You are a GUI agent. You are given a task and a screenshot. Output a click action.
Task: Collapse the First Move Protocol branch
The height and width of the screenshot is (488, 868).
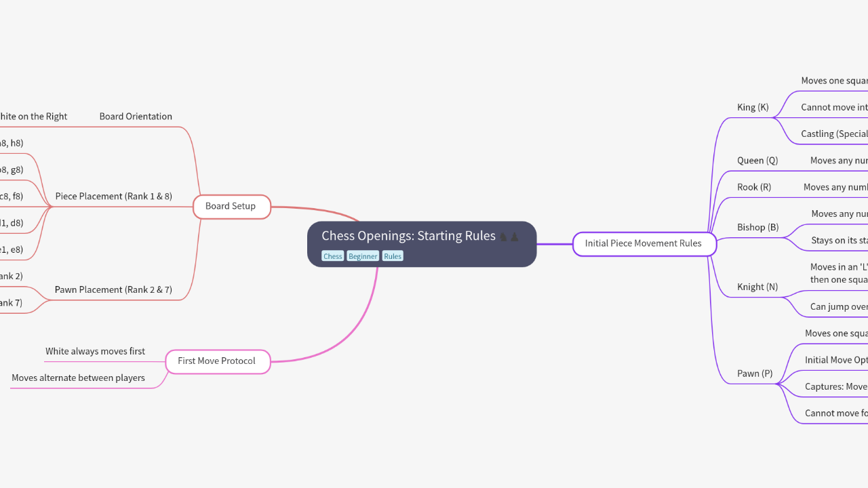pos(217,361)
